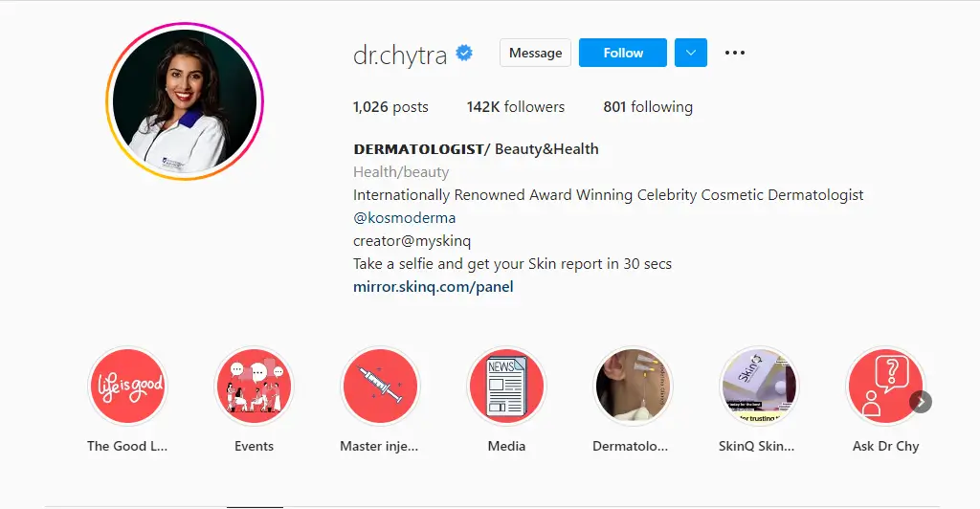
Task: View the Master injector syringe highlight
Action: (381, 387)
